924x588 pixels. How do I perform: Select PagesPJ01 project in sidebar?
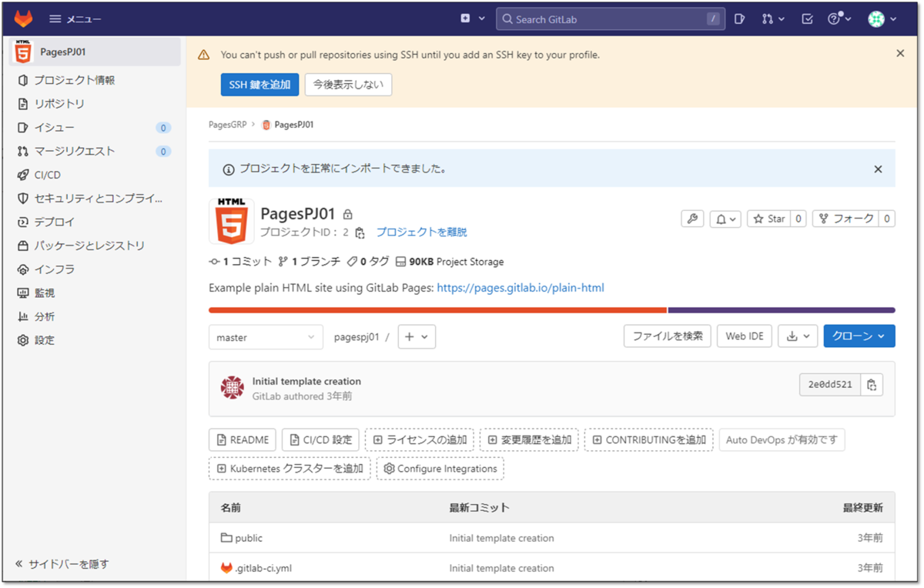(x=95, y=52)
